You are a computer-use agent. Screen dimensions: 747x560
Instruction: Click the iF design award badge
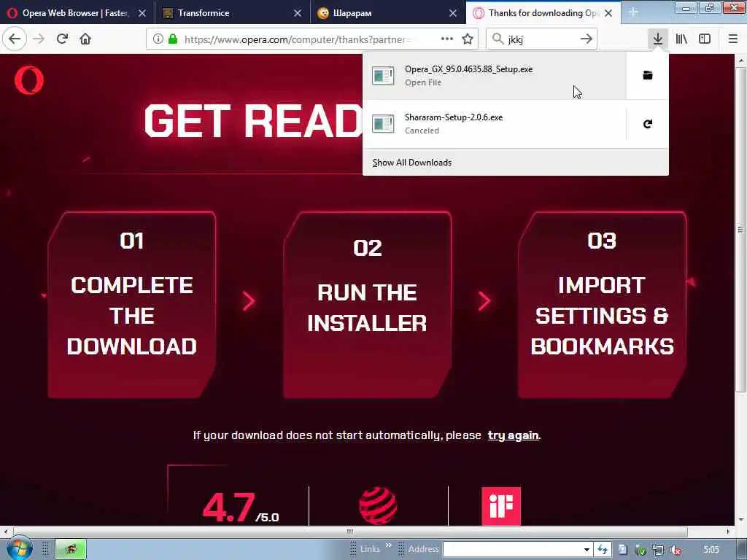(501, 506)
